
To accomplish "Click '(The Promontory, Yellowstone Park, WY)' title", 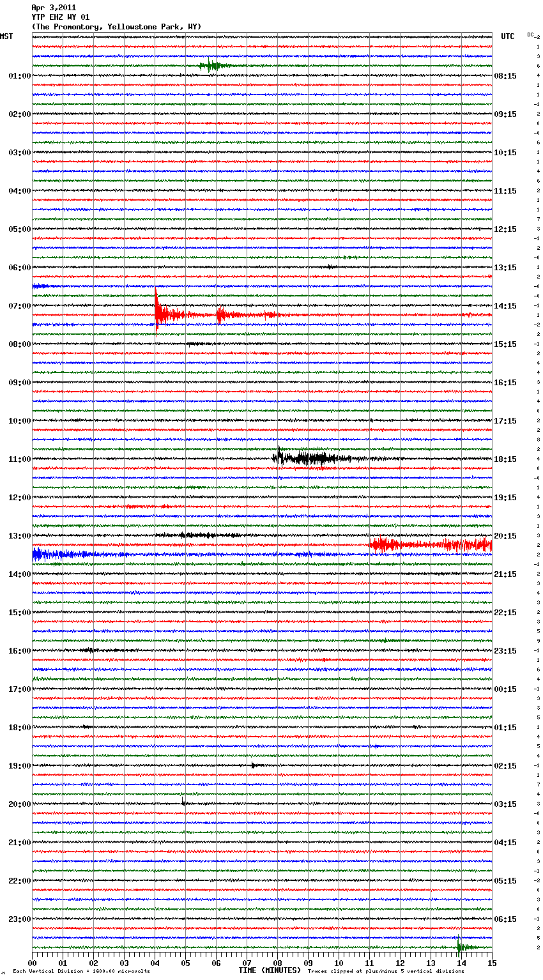I will (116, 27).
